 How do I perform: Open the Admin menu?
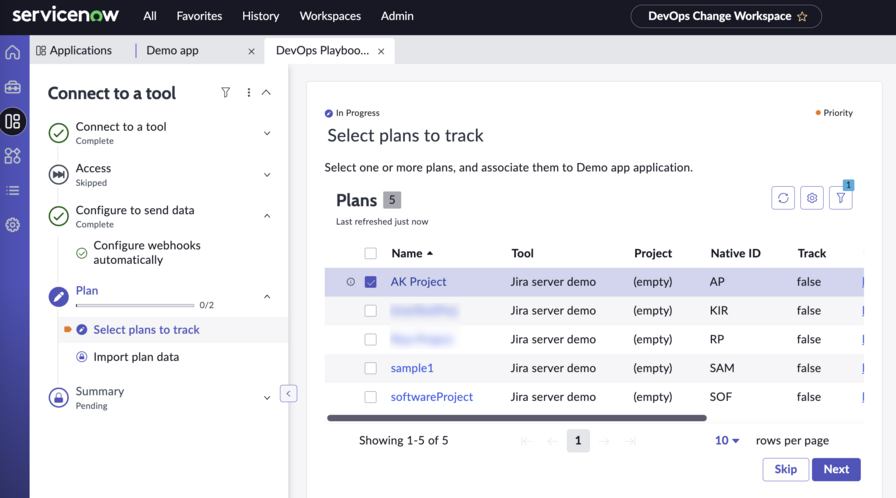tap(397, 16)
